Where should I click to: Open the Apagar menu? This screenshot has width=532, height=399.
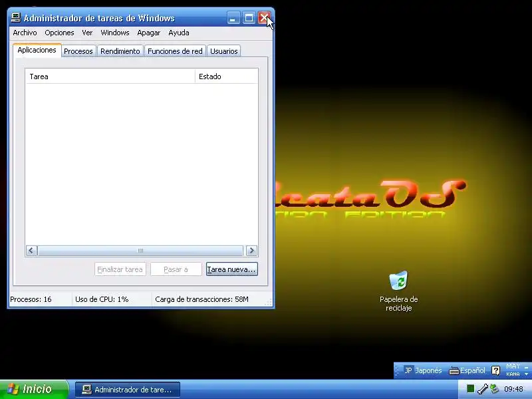click(x=148, y=33)
